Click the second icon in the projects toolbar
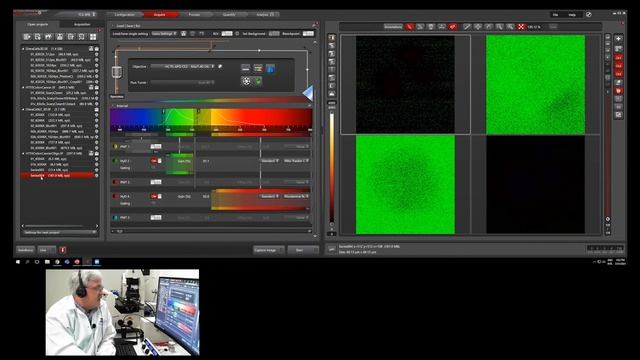 coord(38,37)
